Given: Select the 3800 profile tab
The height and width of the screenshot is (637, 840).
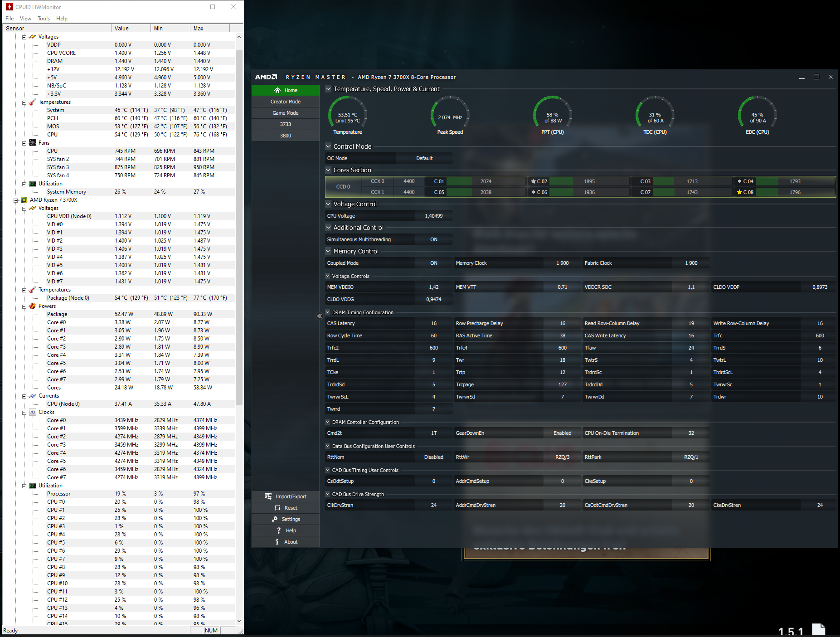Looking at the screenshot, I should tap(286, 136).
